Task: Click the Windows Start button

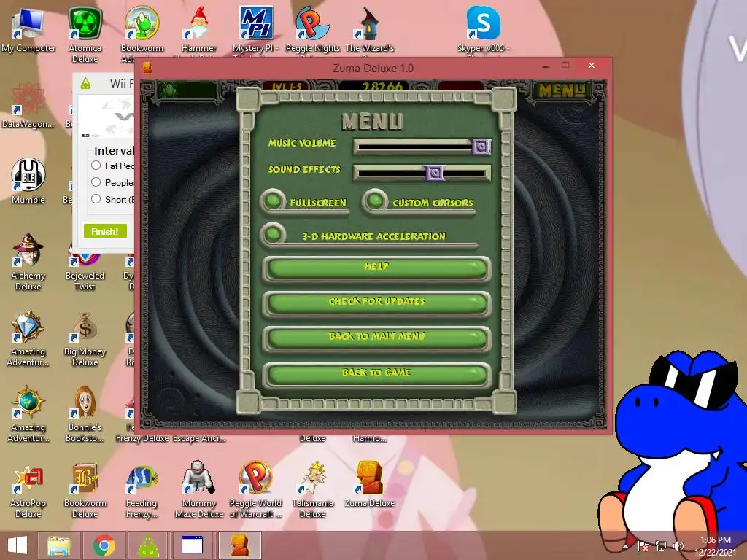Action: coord(18,545)
